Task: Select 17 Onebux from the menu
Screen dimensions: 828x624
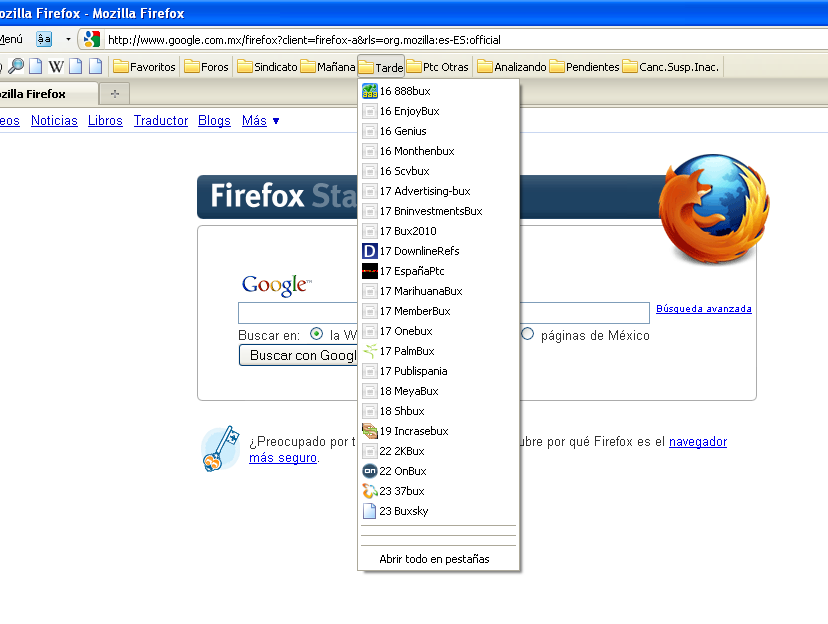Action: tap(438, 331)
